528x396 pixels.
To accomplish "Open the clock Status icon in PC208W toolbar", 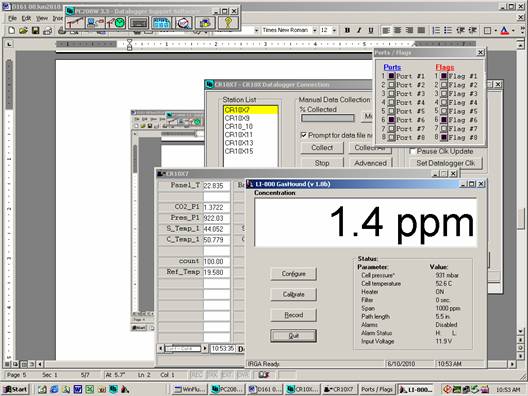I will [x=116, y=23].
